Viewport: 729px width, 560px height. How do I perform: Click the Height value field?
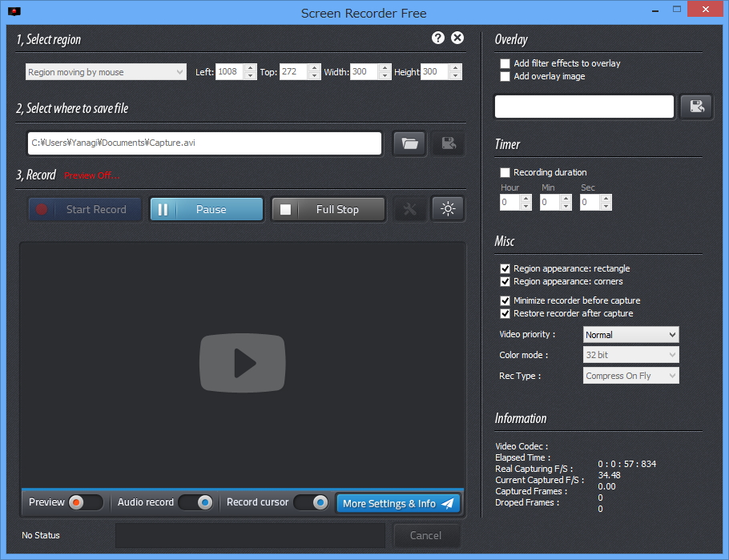click(435, 71)
